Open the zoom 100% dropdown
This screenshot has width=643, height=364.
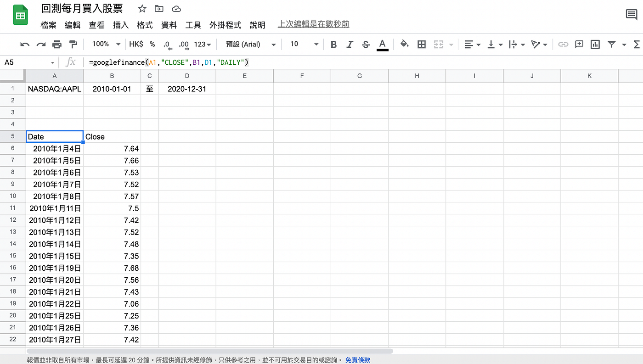[x=106, y=44]
